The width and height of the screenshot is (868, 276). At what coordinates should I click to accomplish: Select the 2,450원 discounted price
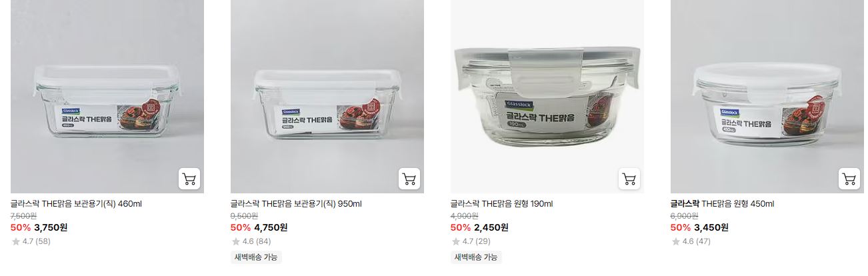[491, 227]
